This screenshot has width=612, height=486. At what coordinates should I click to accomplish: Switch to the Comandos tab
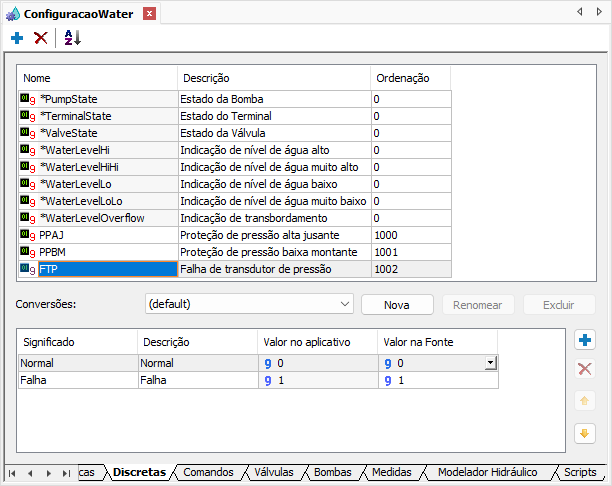[208, 472]
